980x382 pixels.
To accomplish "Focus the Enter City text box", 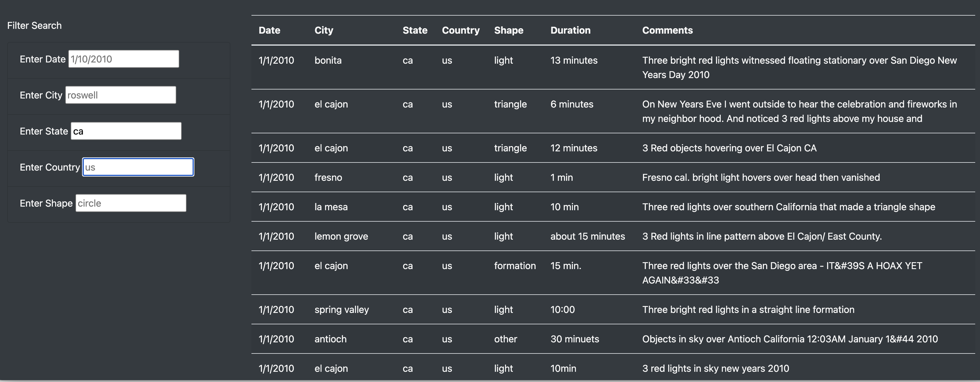I will coord(120,95).
